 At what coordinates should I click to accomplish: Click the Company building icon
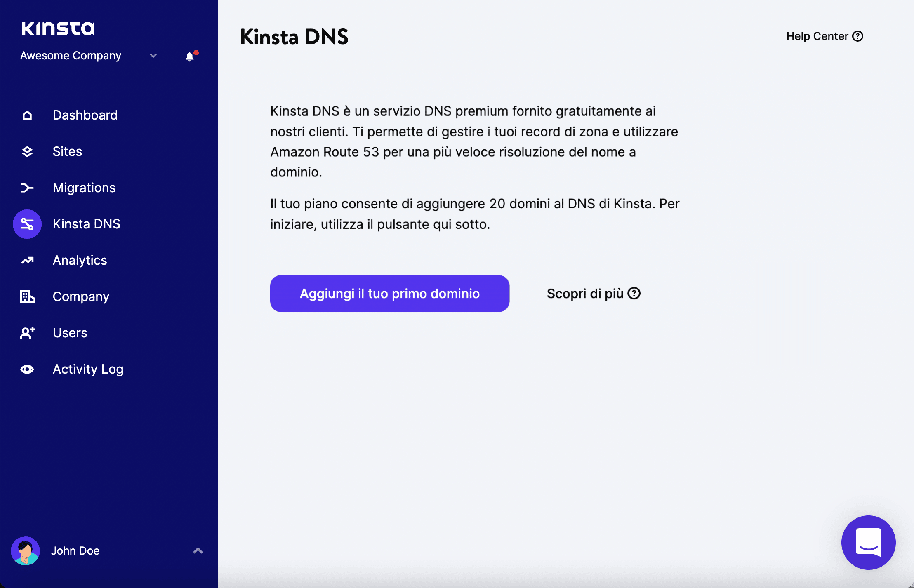27,296
